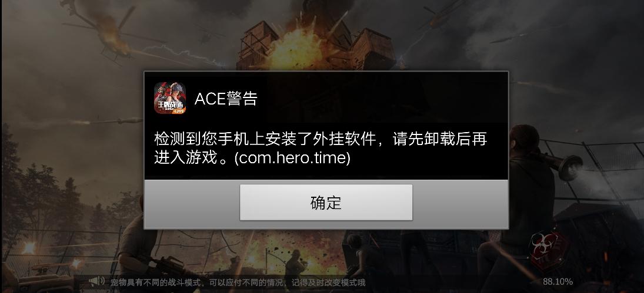Click the 请先卸载后再 text in the dialog
The width and height of the screenshot is (644, 293).
pos(440,139)
